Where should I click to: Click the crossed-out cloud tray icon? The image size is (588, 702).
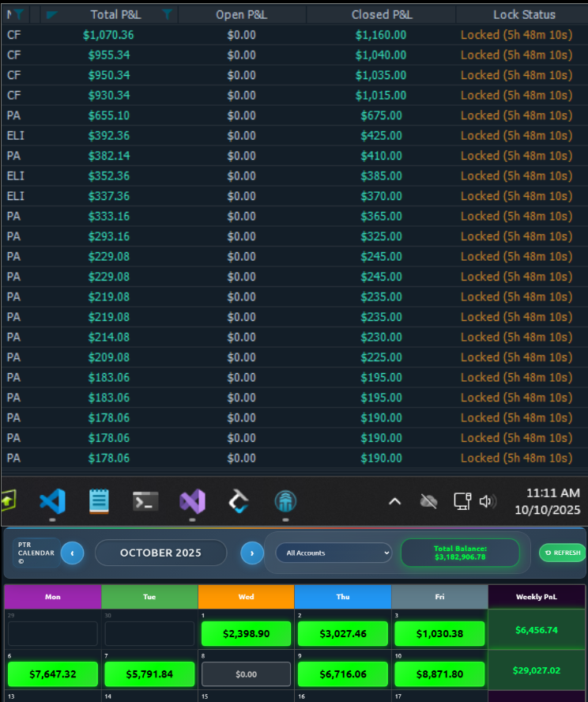428,501
